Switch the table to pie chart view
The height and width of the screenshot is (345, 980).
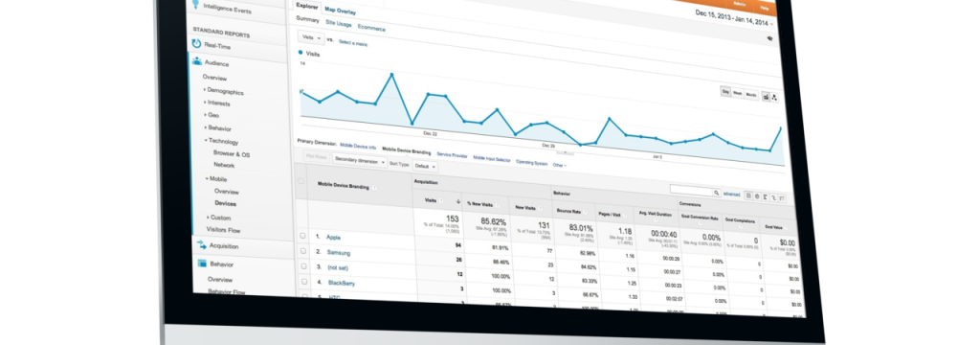757,196
